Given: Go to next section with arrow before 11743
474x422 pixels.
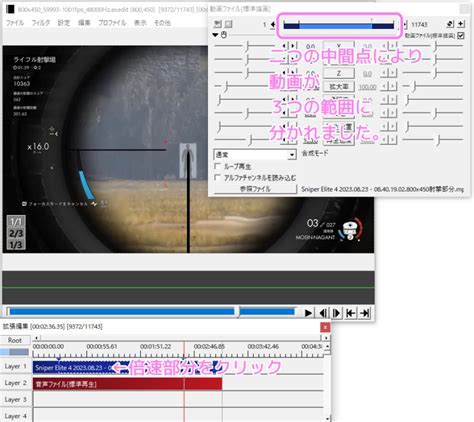Looking at the screenshot, I should point(405,24).
